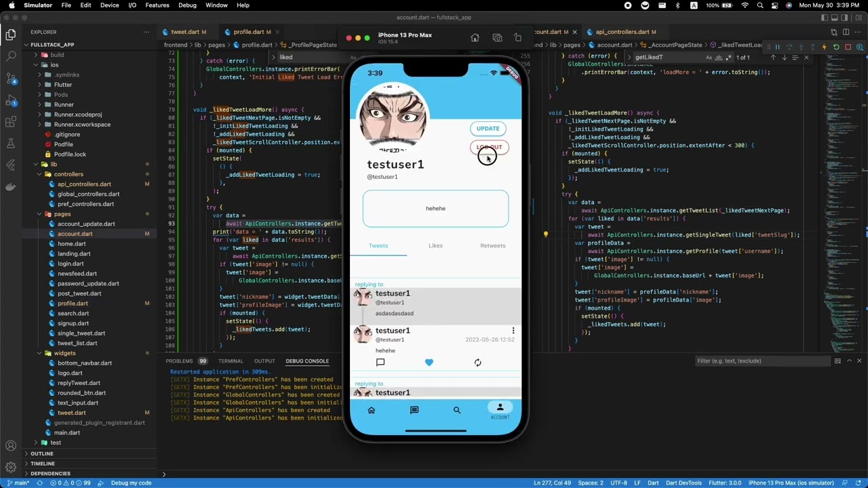
Task: Open the Search view in the activity bar
Action: click(11, 56)
